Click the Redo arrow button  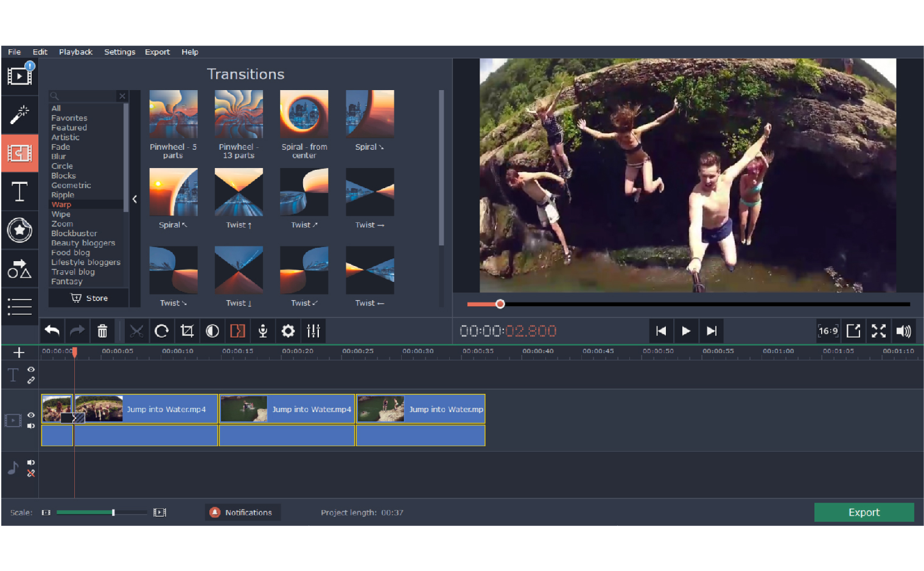click(x=77, y=331)
